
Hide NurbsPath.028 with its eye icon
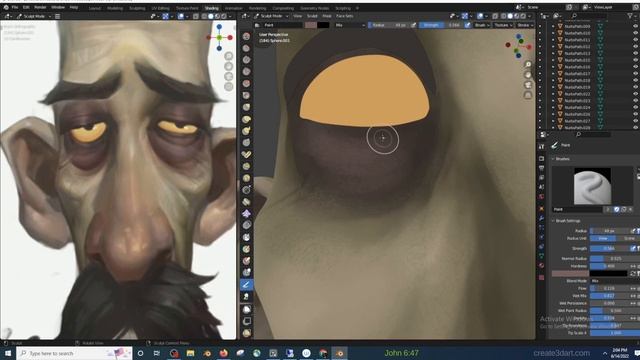click(x=636, y=127)
